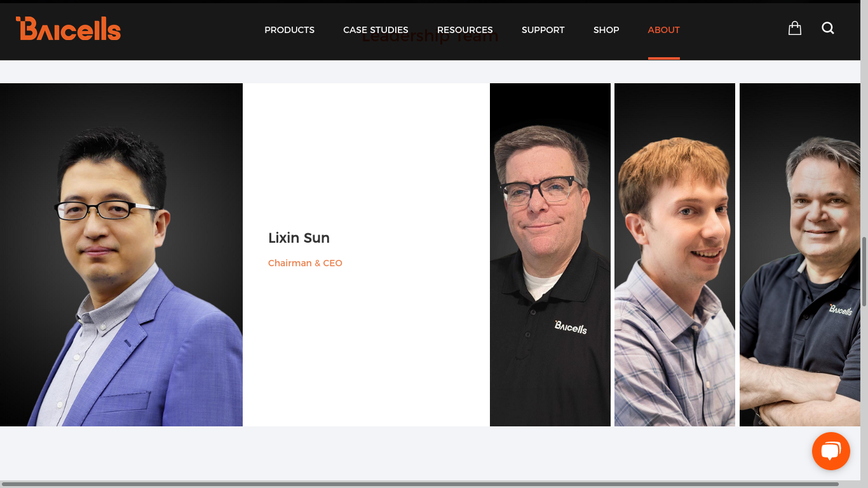The width and height of the screenshot is (868, 488).
Task: Open the Products menu
Action: (x=289, y=30)
